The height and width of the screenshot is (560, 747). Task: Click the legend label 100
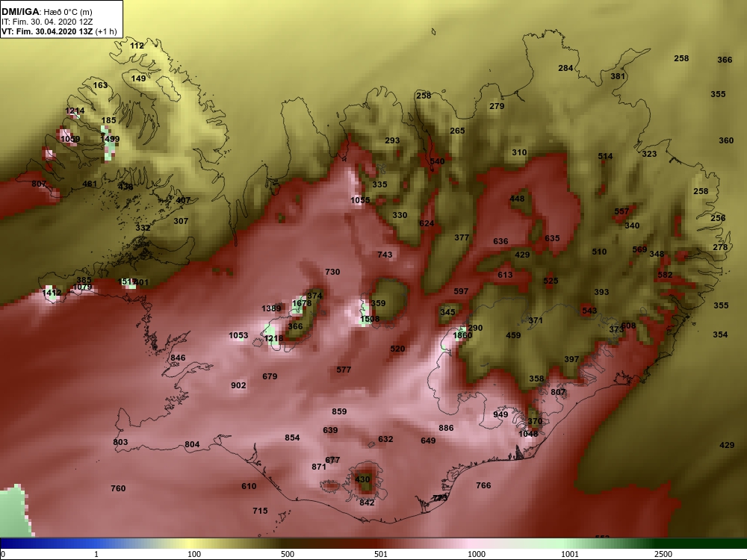[x=194, y=554]
